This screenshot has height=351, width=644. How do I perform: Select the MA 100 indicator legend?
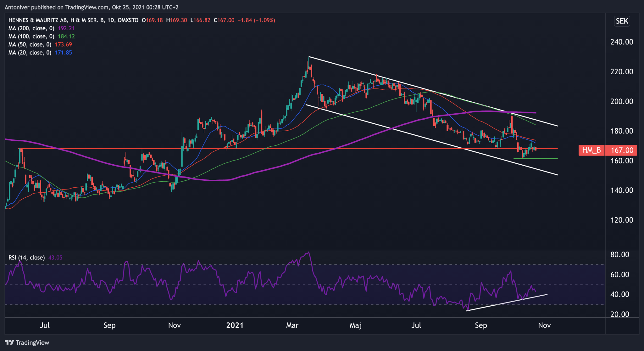point(31,37)
